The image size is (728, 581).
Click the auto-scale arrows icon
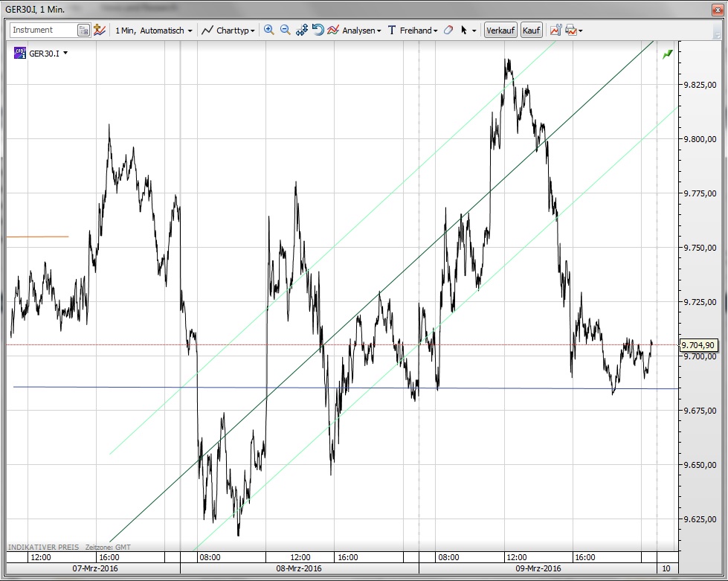(302, 31)
